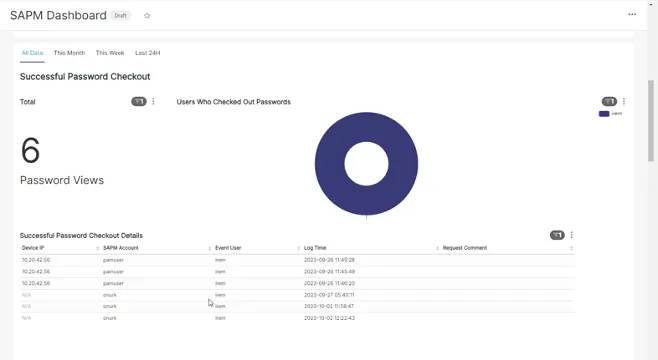Click the Log Time column header

coord(315,248)
